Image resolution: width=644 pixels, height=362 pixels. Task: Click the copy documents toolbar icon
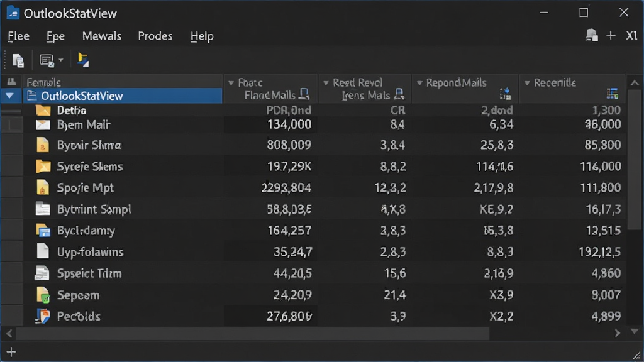pyautogui.click(x=18, y=60)
